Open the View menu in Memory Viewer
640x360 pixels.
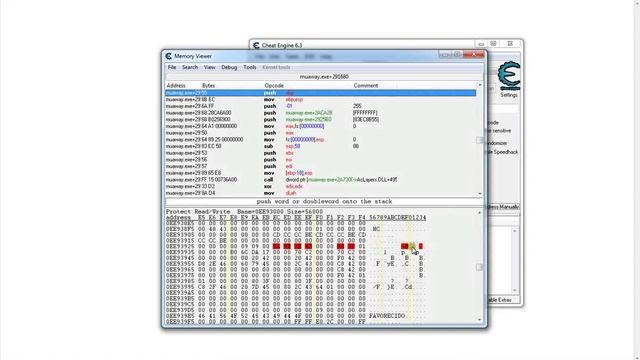click(209, 67)
